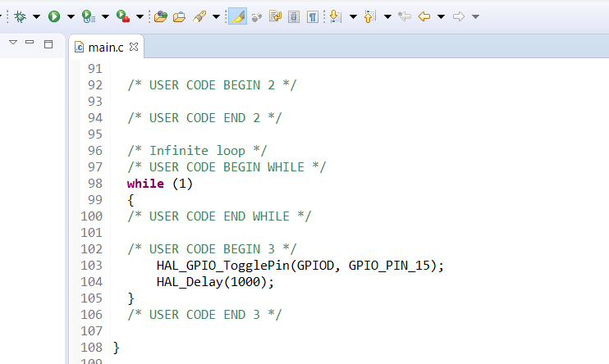The height and width of the screenshot is (364, 609).
Task: Close the main.c tab
Action: [134, 47]
